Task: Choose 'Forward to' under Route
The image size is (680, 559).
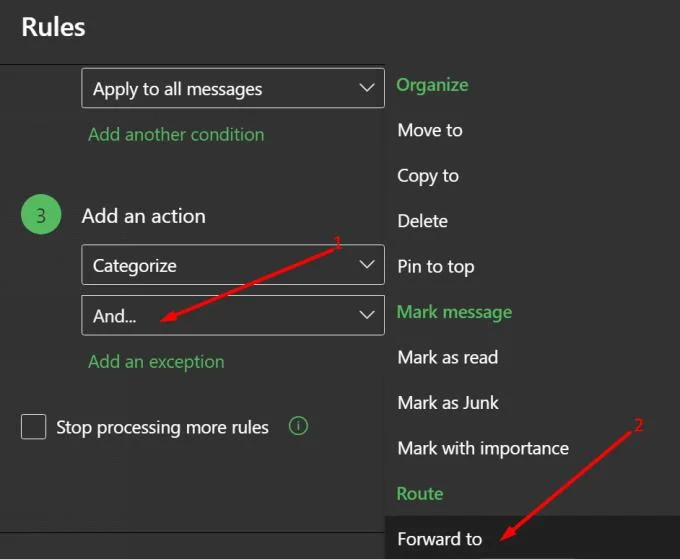Action: click(439, 539)
